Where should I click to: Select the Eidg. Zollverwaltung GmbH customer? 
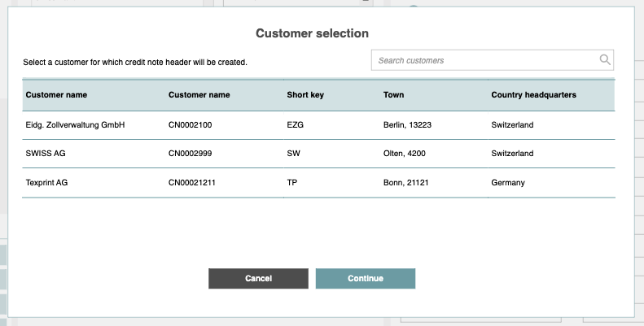click(75, 125)
